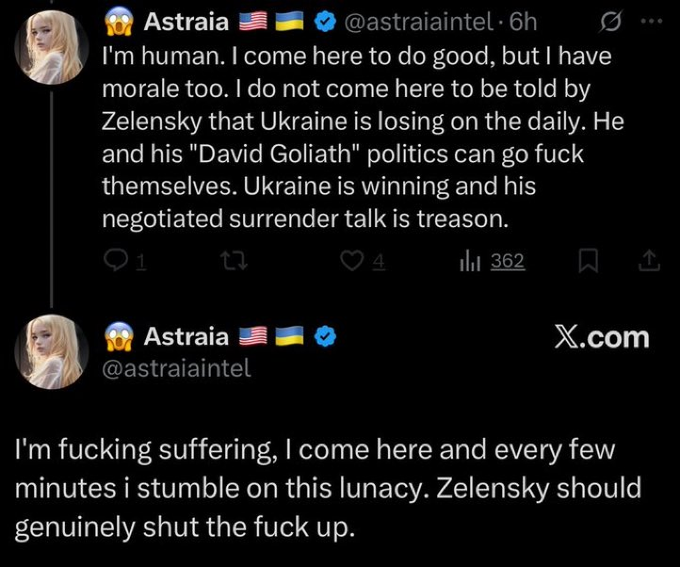Click the views bar chart icon

click(469, 261)
